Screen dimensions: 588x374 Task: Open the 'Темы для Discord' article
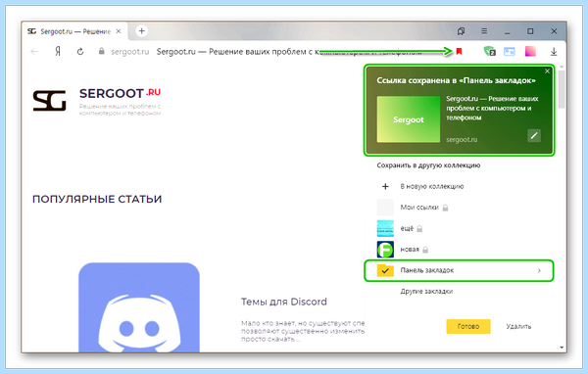284,302
